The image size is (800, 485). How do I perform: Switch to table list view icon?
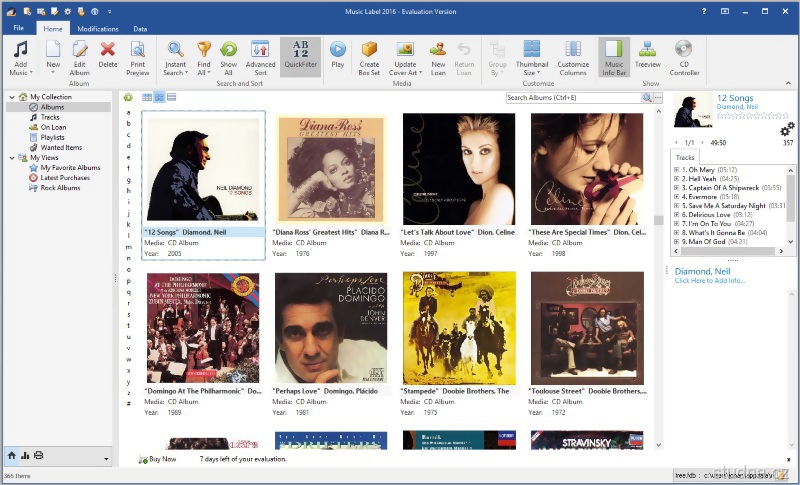[147, 97]
